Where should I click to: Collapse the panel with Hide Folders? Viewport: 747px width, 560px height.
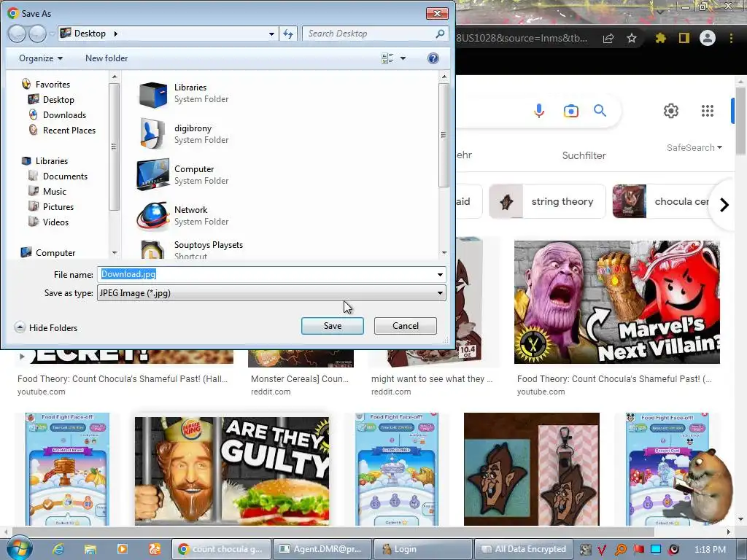46,327
